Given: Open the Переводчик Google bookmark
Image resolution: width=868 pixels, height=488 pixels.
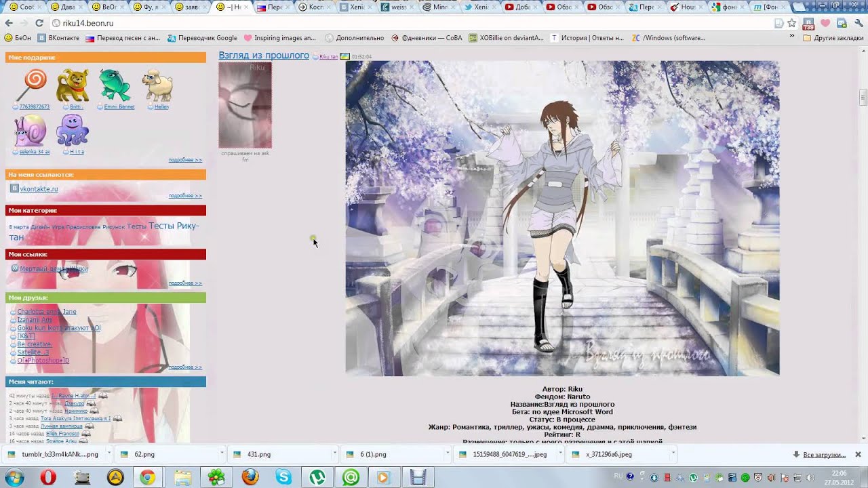Looking at the screenshot, I should click(x=202, y=38).
